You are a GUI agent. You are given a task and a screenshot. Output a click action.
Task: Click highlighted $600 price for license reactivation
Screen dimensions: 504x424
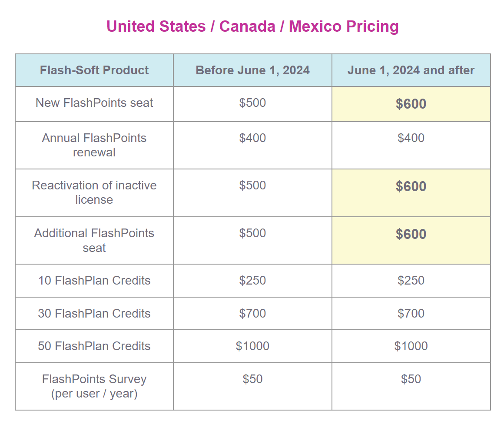[411, 186]
